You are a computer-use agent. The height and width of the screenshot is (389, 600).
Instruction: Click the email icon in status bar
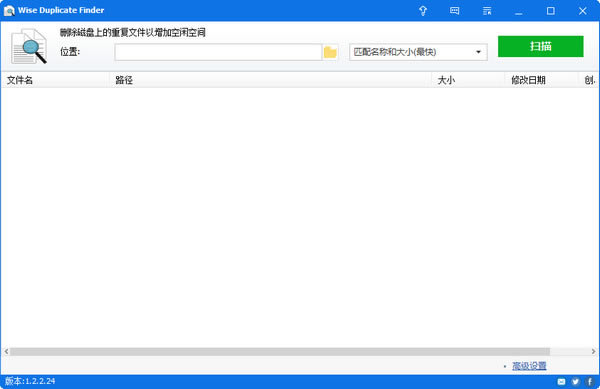(561, 381)
